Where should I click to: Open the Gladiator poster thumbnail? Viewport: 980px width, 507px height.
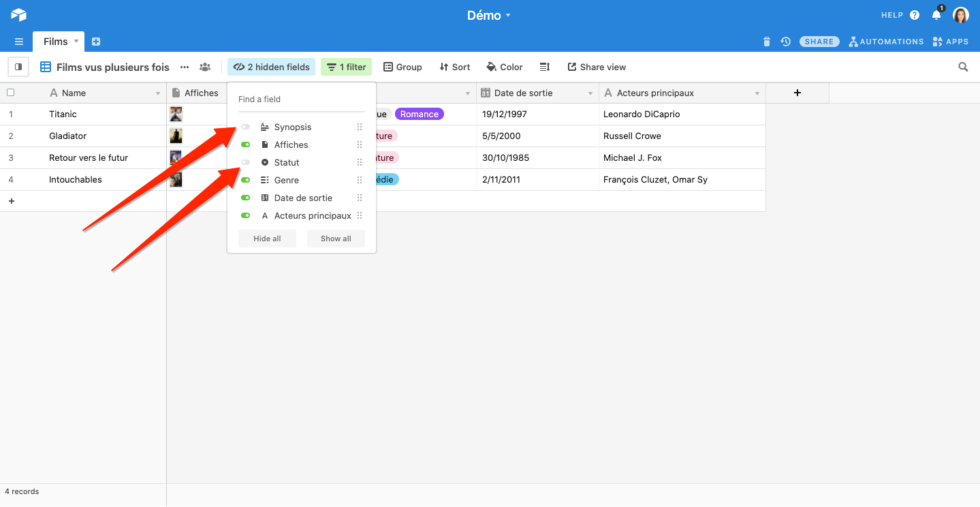click(x=176, y=136)
